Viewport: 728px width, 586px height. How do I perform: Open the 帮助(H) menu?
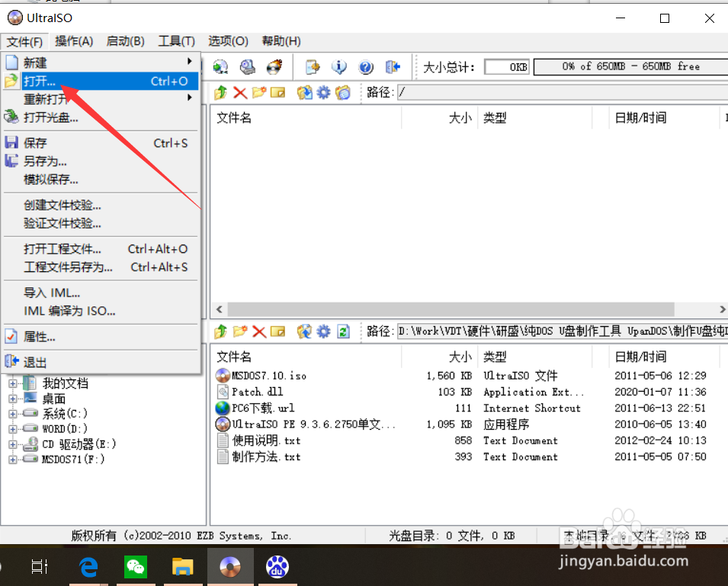tap(281, 41)
